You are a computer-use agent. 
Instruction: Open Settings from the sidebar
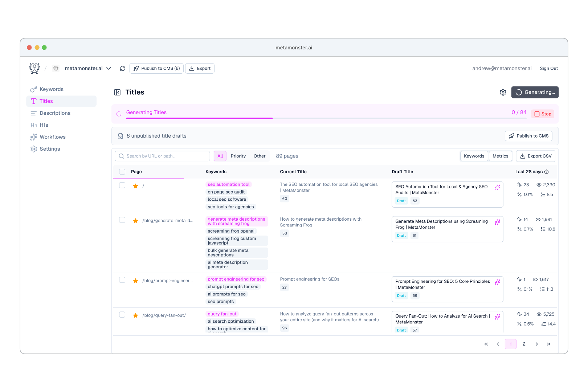coord(50,149)
